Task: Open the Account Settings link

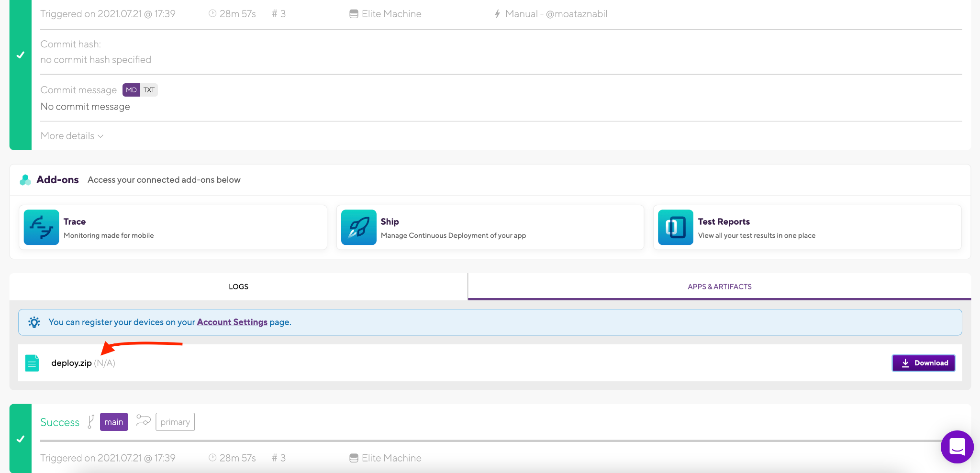Action: click(232, 322)
